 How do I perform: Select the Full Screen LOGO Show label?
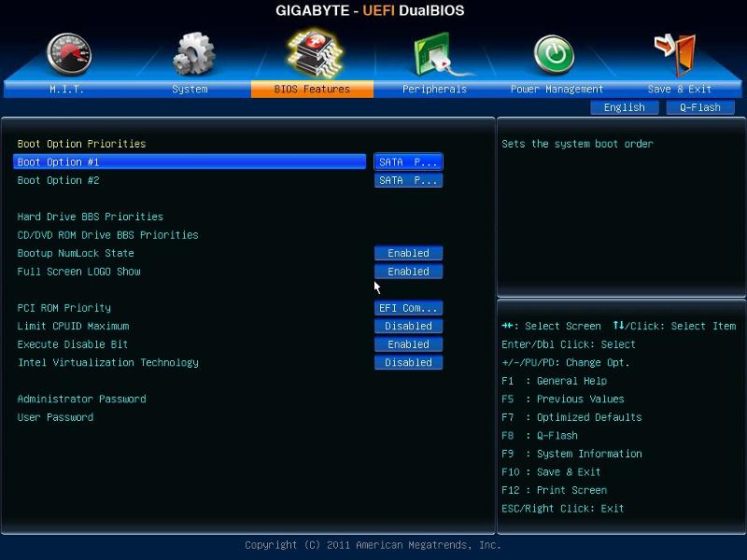78,272
